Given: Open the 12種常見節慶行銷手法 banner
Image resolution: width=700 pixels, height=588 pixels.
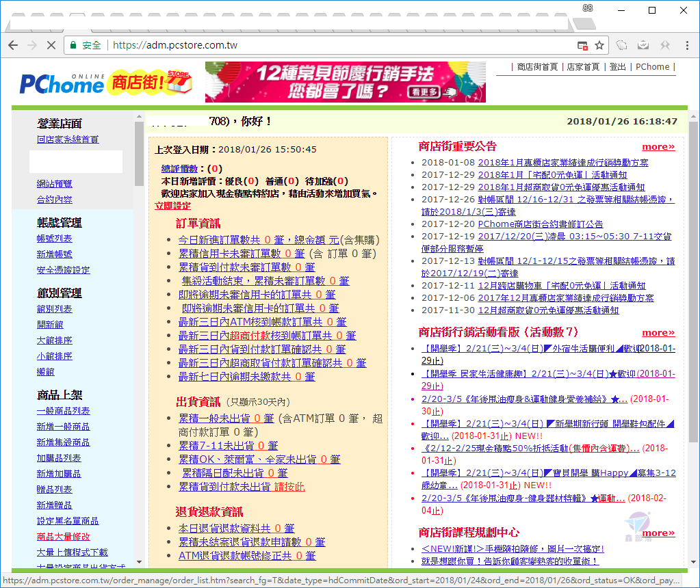Looking at the screenshot, I should [345, 82].
